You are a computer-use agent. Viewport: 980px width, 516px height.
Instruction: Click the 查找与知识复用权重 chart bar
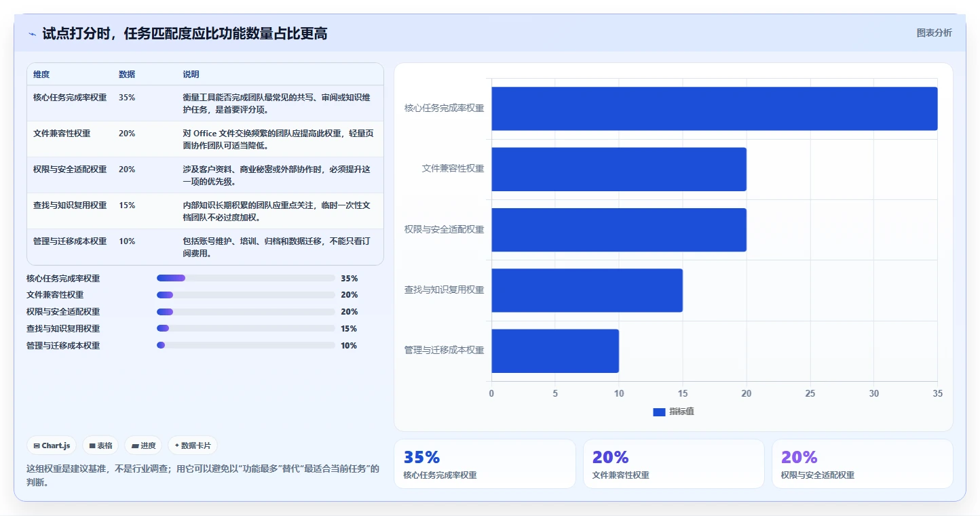pyautogui.click(x=587, y=290)
